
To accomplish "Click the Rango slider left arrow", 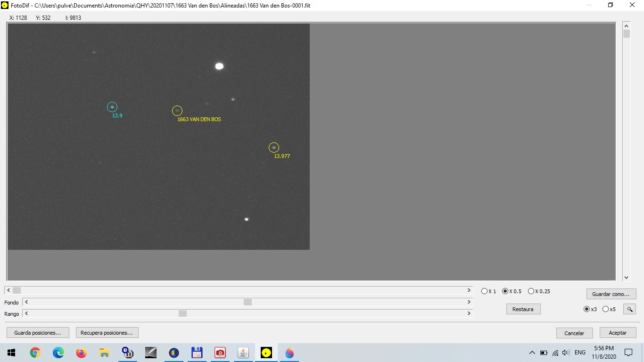I will point(26,313).
